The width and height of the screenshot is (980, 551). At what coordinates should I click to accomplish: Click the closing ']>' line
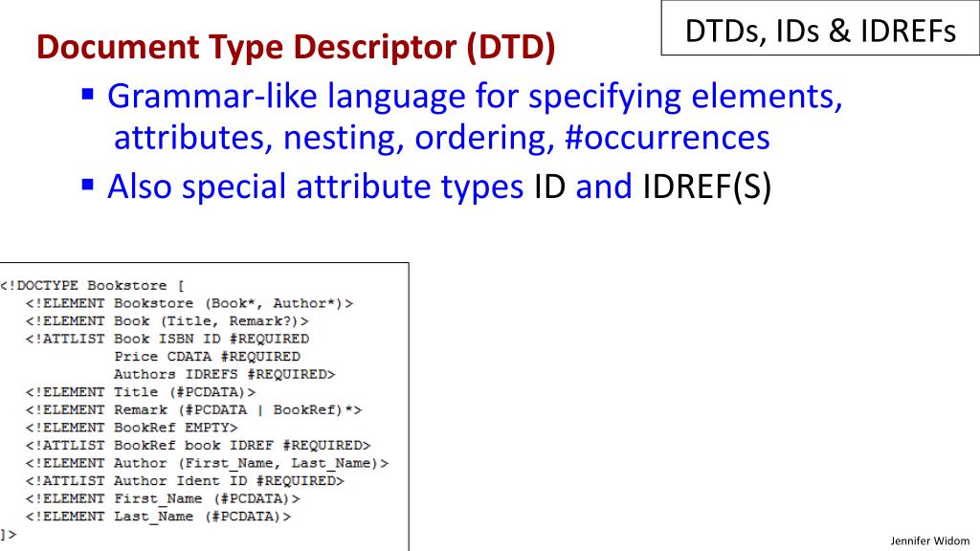8,535
